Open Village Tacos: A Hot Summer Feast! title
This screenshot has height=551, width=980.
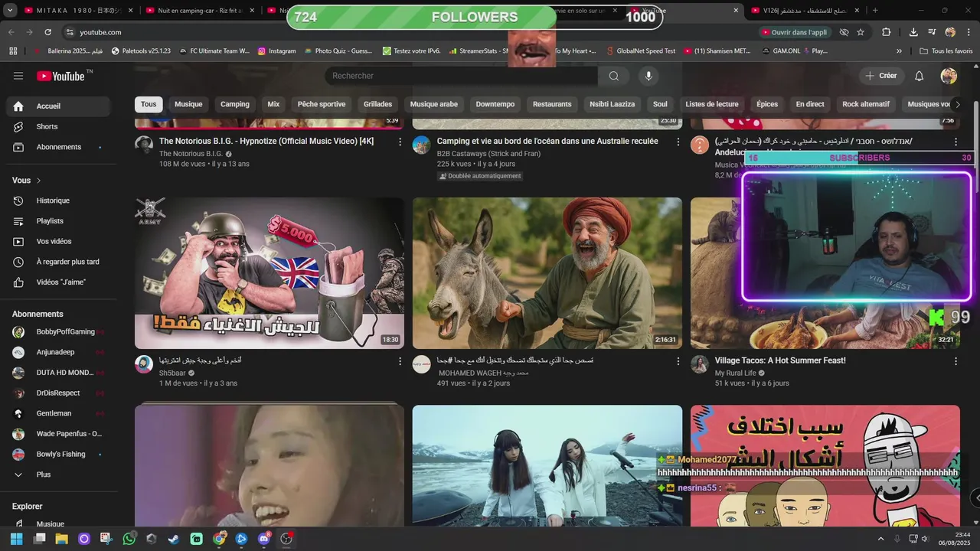point(780,360)
